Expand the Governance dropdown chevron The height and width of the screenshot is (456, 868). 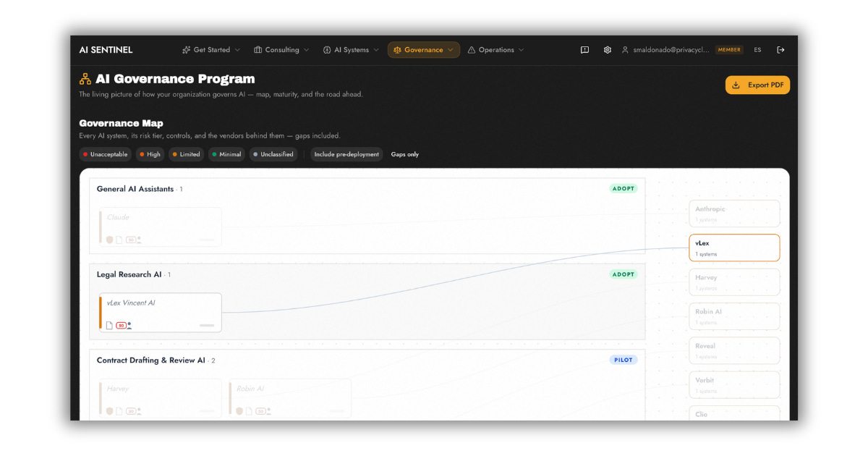pos(450,50)
